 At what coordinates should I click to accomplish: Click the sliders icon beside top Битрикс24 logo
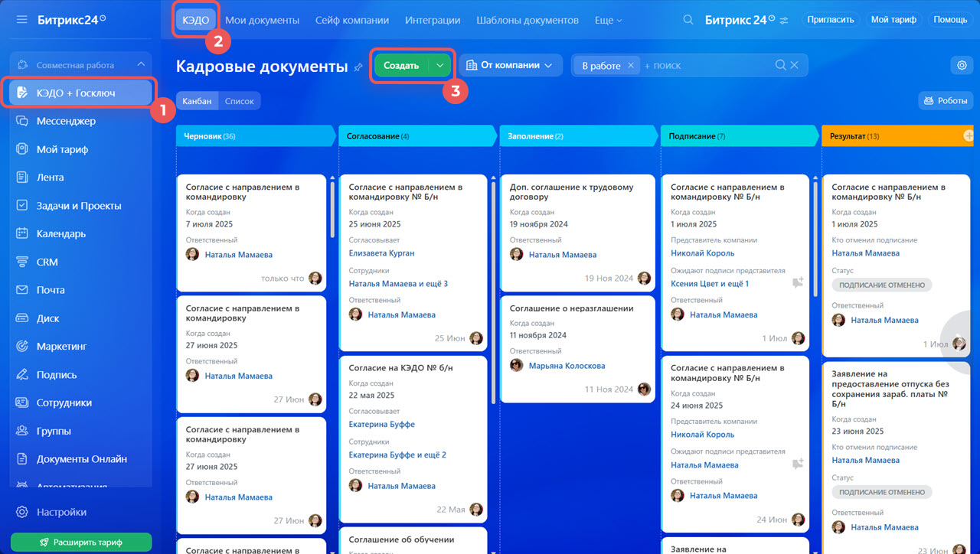784,21
